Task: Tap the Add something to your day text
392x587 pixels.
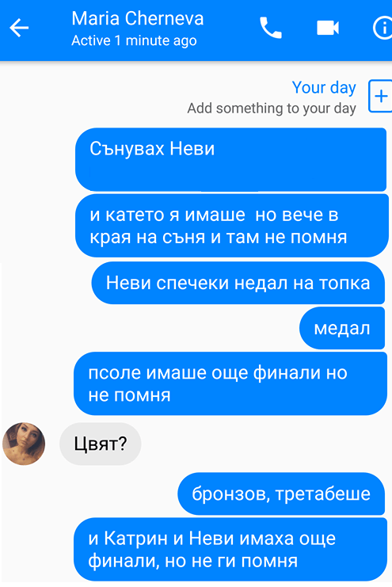Action: (272, 109)
